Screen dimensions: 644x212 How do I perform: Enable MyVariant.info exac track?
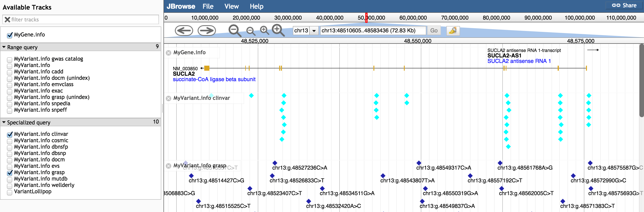(10, 91)
